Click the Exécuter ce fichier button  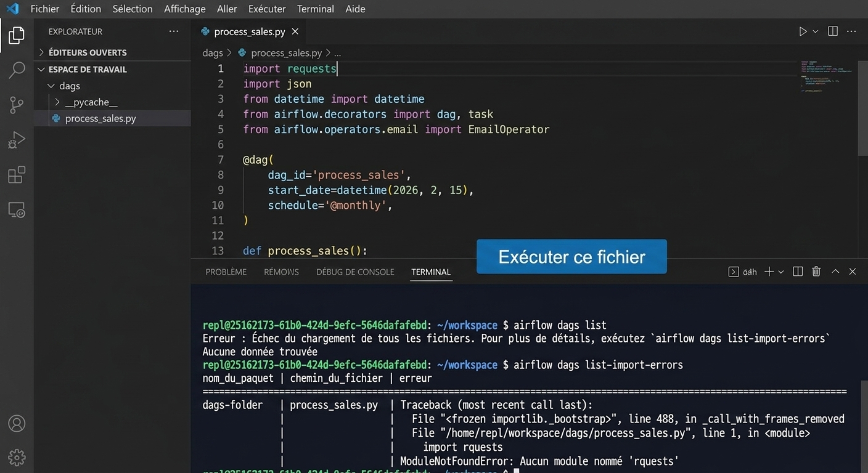(x=571, y=257)
